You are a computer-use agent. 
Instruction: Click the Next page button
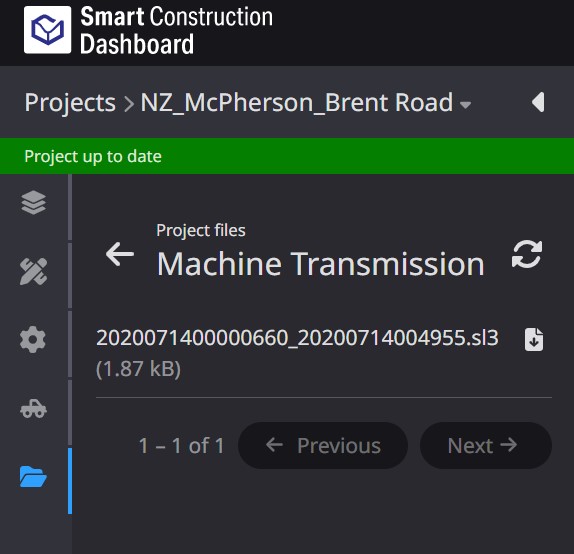(x=486, y=446)
